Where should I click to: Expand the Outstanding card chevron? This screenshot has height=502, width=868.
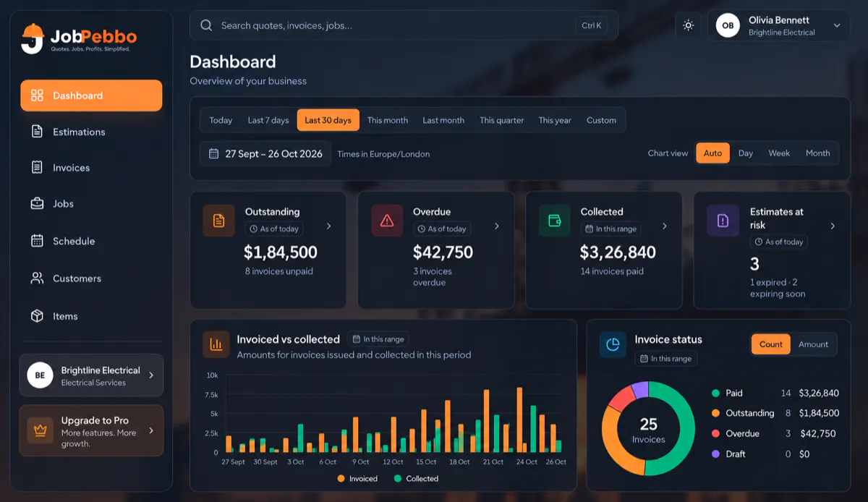pyautogui.click(x=328, y=226)
